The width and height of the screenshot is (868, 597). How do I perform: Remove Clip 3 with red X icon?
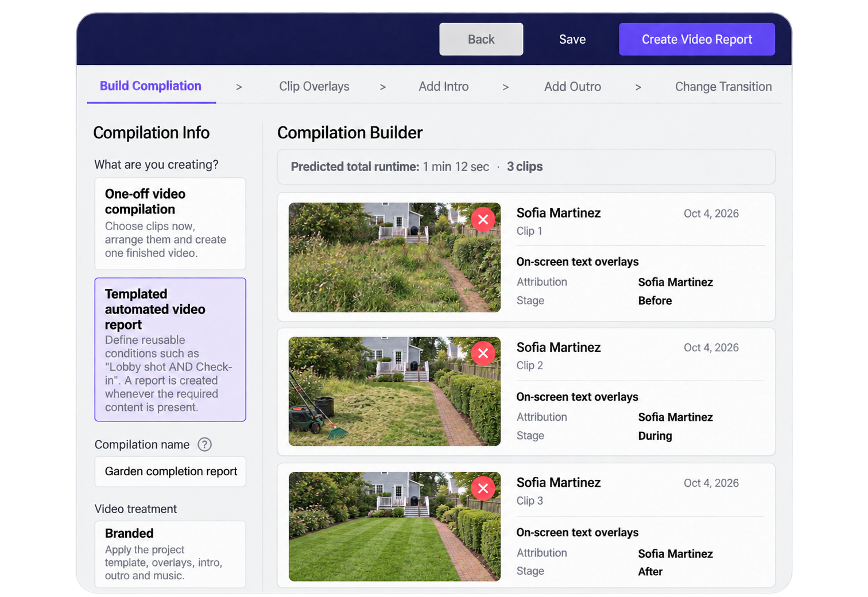coord(483,489)
